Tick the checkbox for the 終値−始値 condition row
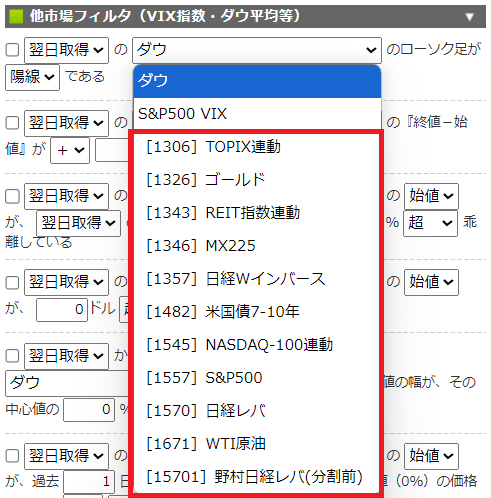This screenshot has width=491, height=498. pyautogui.click(x=12, y=123)
